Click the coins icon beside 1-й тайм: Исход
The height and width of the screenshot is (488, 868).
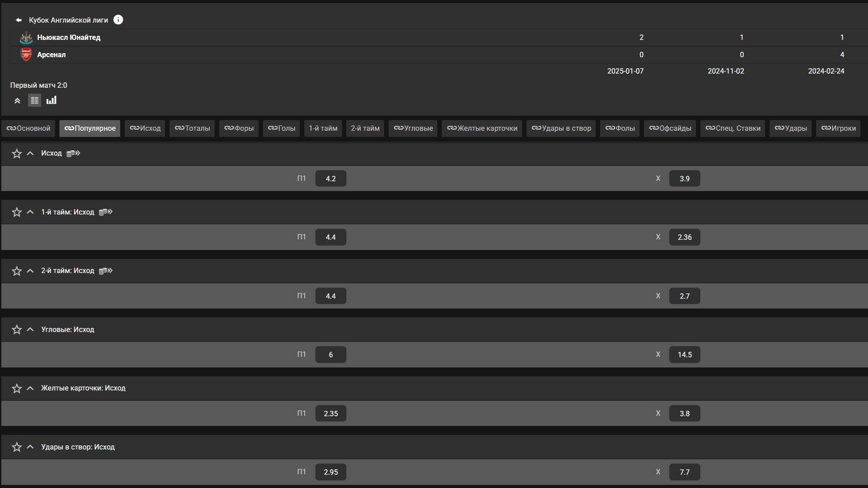pyautogui.click(x=106, y=212)
